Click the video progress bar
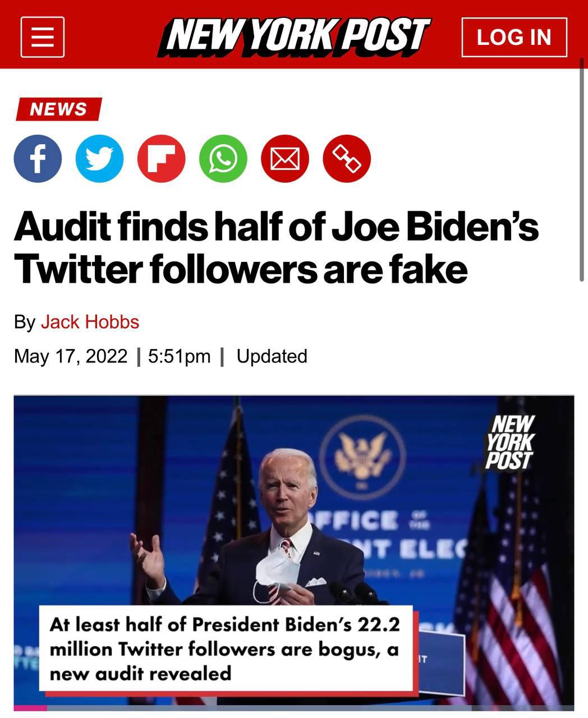588x718 pixels. (294, 708)
